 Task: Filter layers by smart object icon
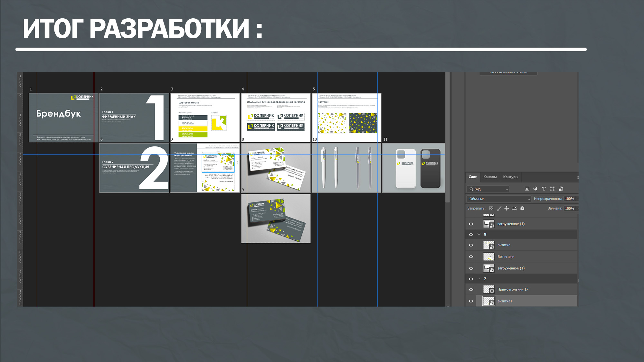point(561,189)
